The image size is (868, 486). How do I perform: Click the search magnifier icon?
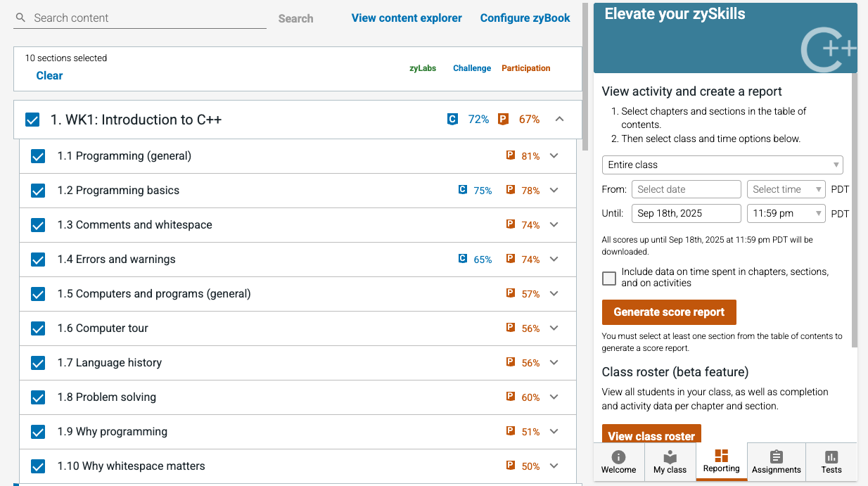(x=20, y=18)
